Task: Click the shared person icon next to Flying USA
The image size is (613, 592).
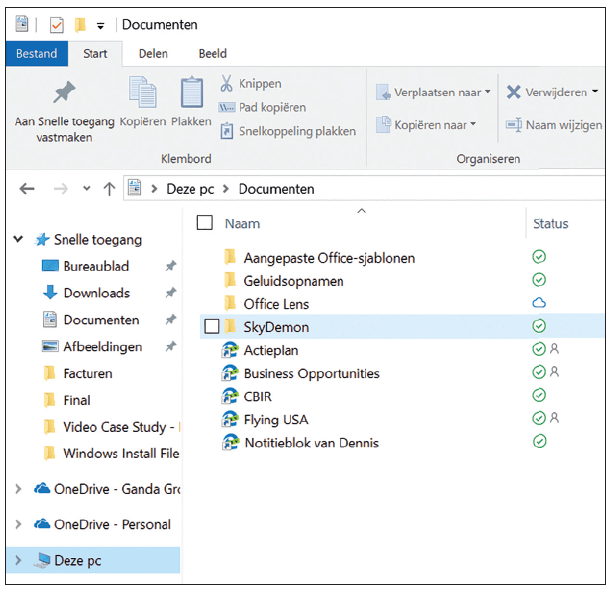Action: [554, 418]
